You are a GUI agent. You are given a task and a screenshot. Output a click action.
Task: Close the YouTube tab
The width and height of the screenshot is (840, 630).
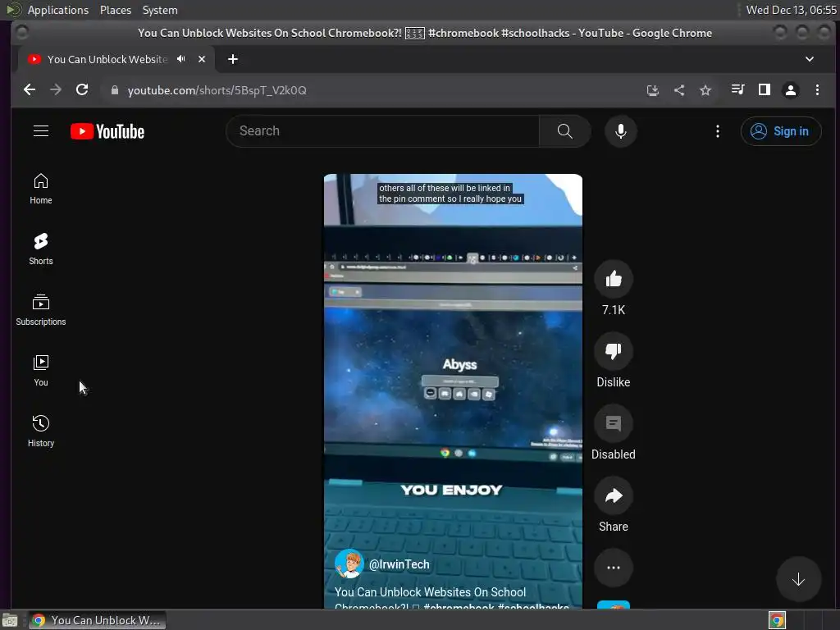click(x=202, y=59)
